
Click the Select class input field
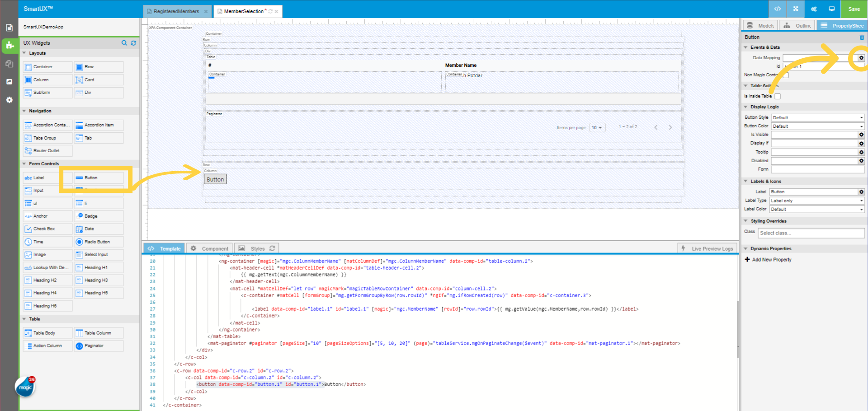point(811,233)
